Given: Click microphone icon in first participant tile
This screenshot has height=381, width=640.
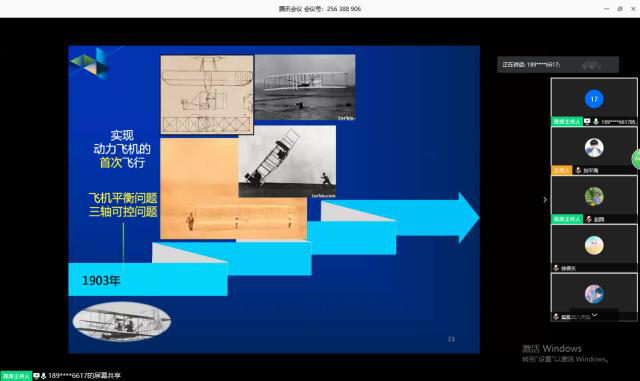Looking at the screenshot, I should [x=596, y=122].
